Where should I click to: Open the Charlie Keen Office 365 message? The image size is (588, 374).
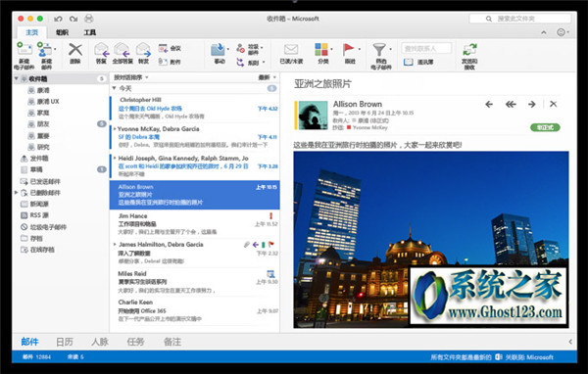195,310
